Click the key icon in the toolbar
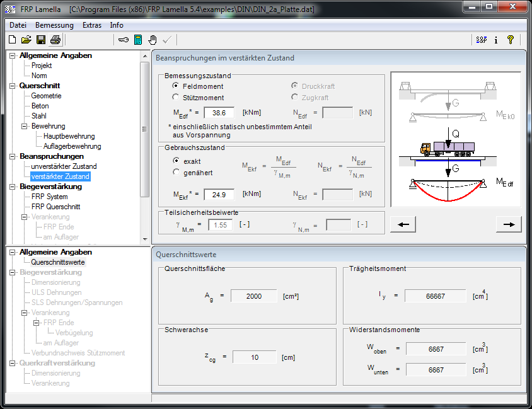Screen dimensions: 532x409 click(x=123, y=40)
